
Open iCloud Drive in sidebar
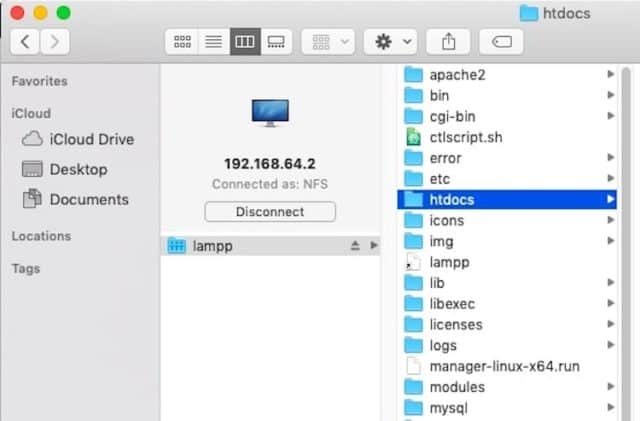pyautogui.click(x=91, y=139)
